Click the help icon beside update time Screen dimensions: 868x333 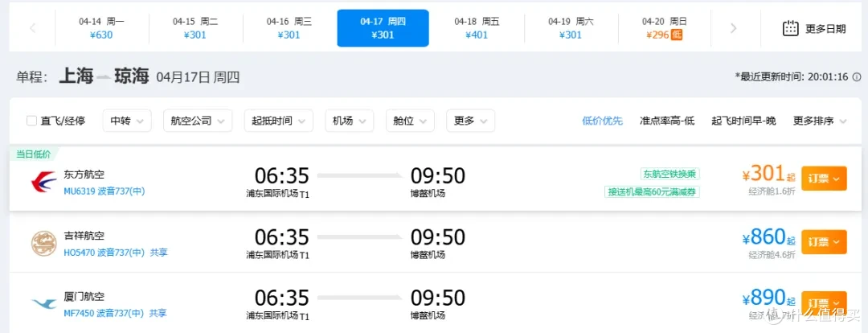857,76
